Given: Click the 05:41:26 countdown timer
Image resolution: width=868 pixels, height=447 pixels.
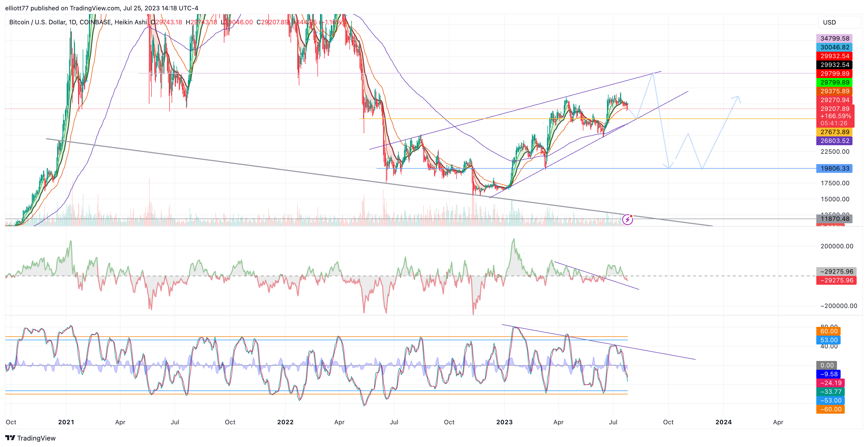Looking at the screenshot, I should [834, 123].
